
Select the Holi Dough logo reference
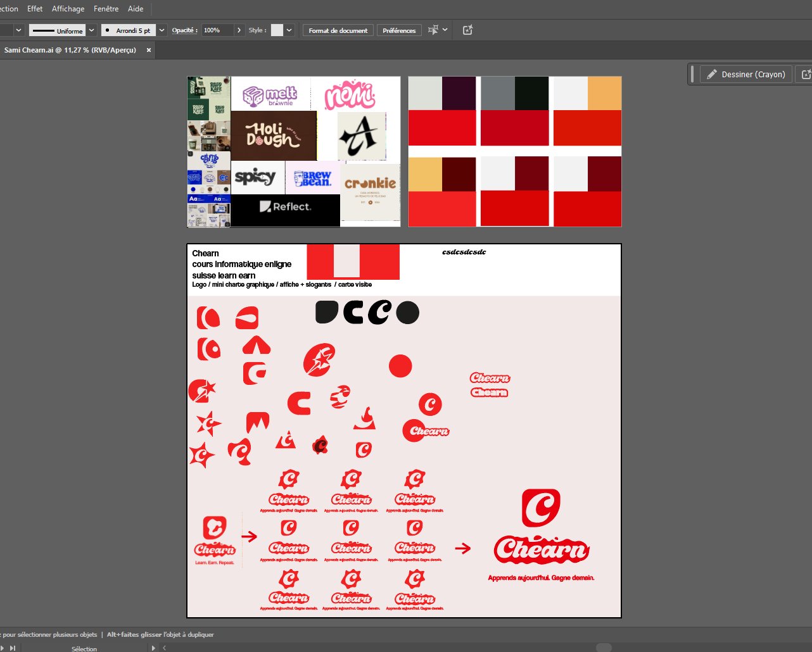tap(274, 136)
